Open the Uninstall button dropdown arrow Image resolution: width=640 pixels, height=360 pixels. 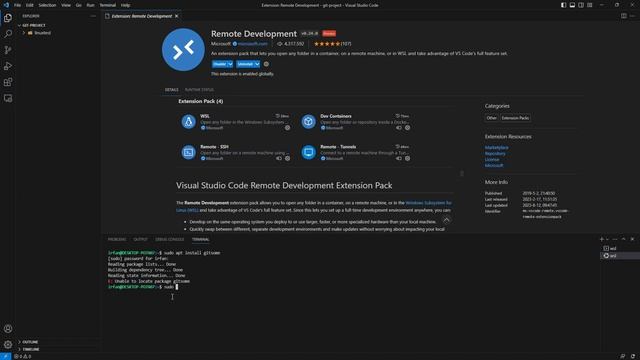tap(257, 64)
